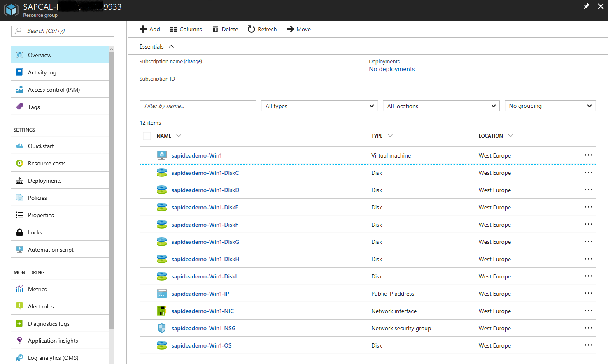This screenshot has height=364, width=608.
Task: Click the No deployments link
Action: (x=392, y=69)
